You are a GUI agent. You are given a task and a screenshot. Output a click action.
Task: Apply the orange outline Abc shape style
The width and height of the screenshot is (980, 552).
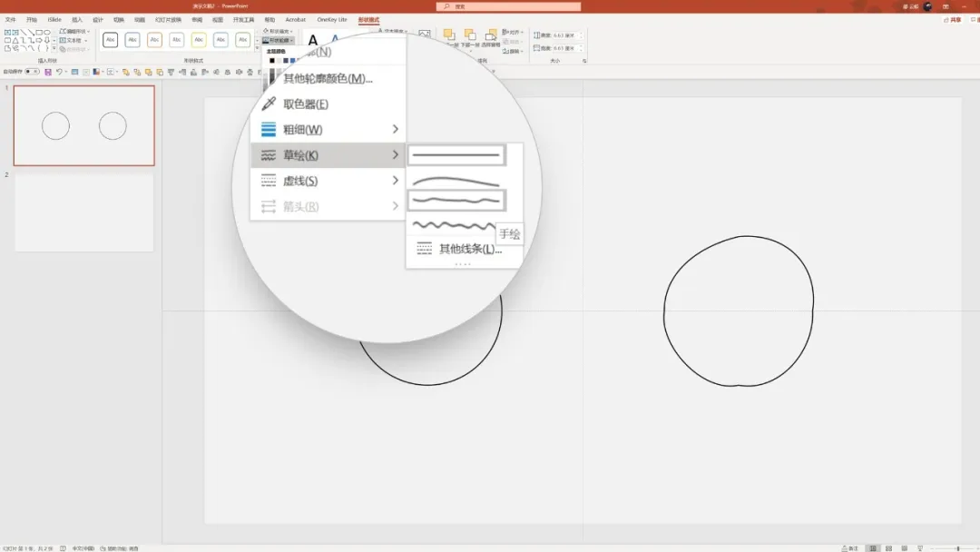point(154,40)
